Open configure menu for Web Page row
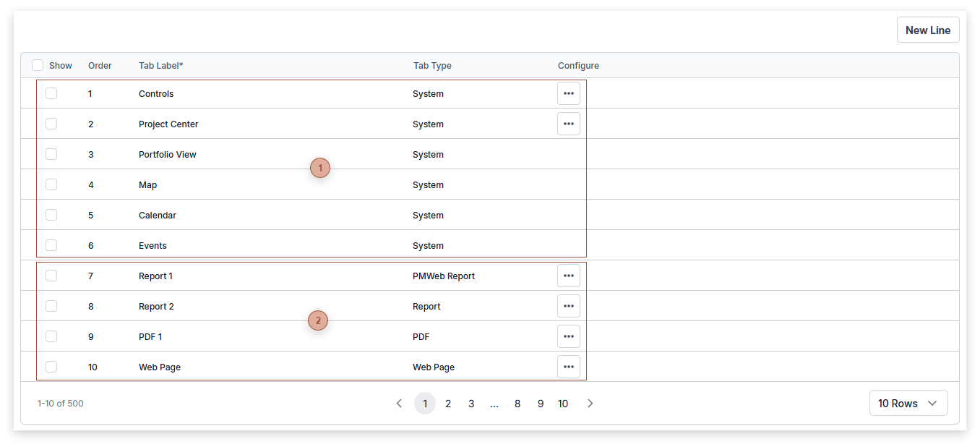 [568, 367]
